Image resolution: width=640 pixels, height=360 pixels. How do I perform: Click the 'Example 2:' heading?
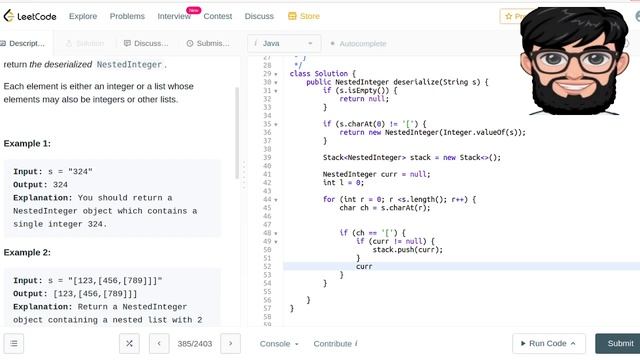[27, 253]
